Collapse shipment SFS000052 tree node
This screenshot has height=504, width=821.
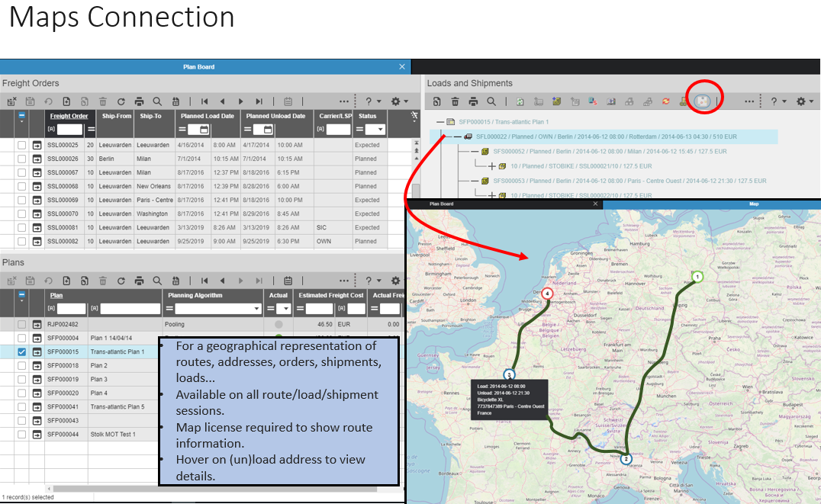[x=475, y=151]
